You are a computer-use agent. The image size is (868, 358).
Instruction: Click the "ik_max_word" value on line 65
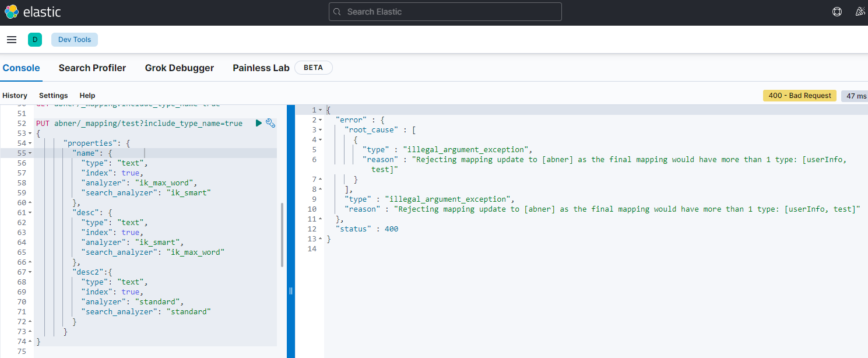[195, 252]
